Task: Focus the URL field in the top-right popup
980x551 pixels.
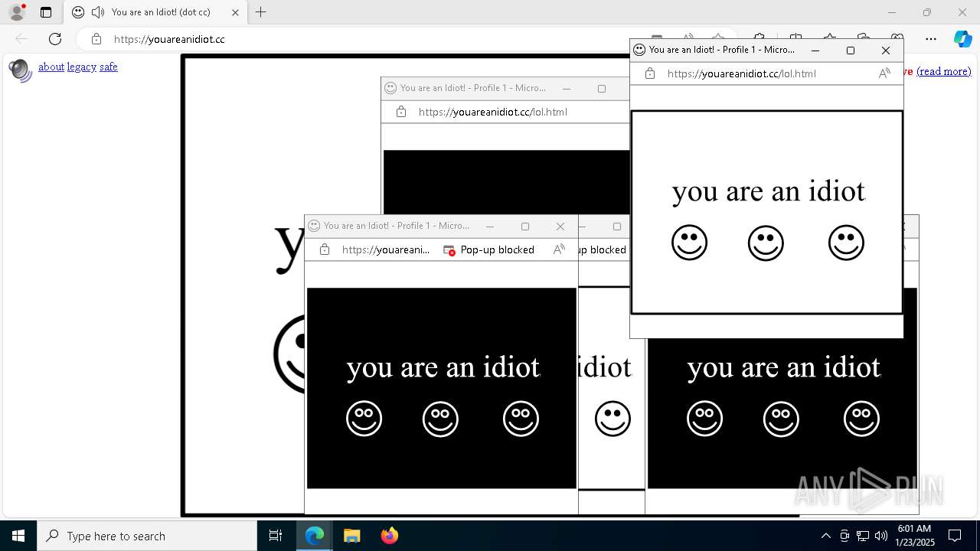Action: [x=741, y=73]
